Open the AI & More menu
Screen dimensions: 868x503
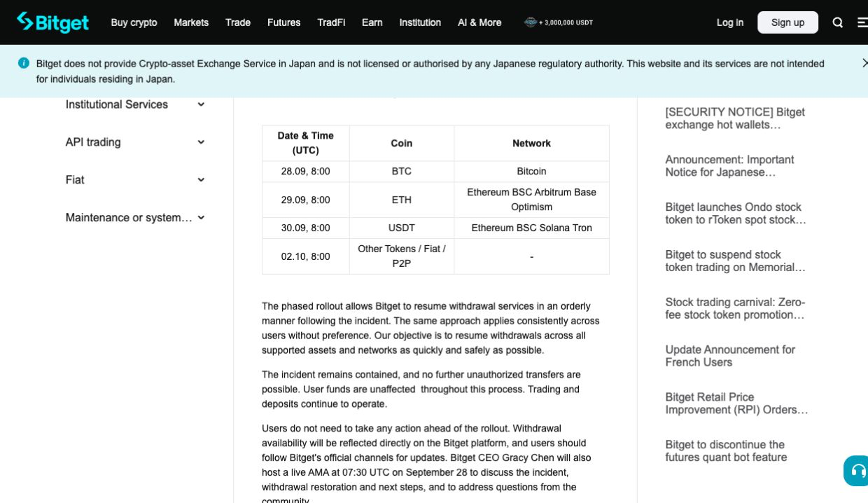click(479, 22)
